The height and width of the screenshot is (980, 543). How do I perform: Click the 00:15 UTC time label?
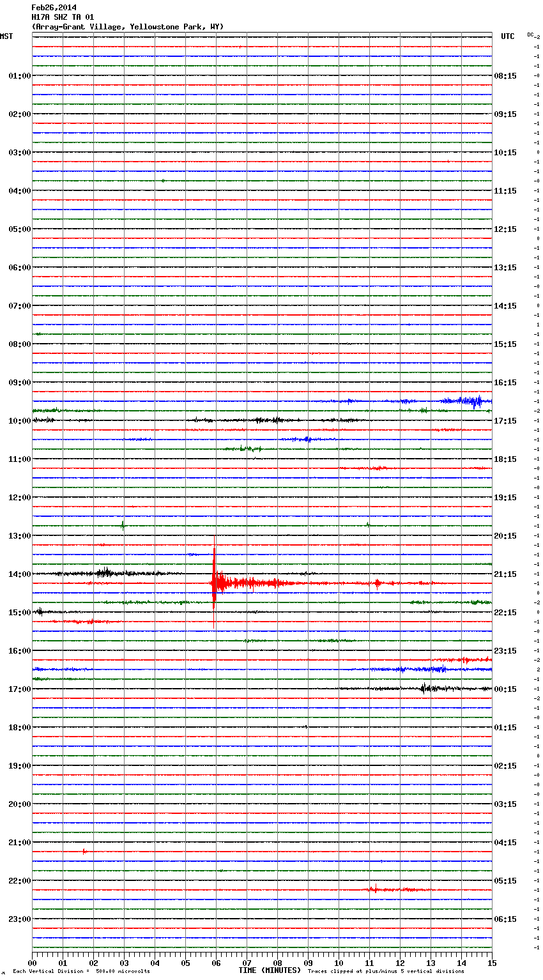click(505, 689)
